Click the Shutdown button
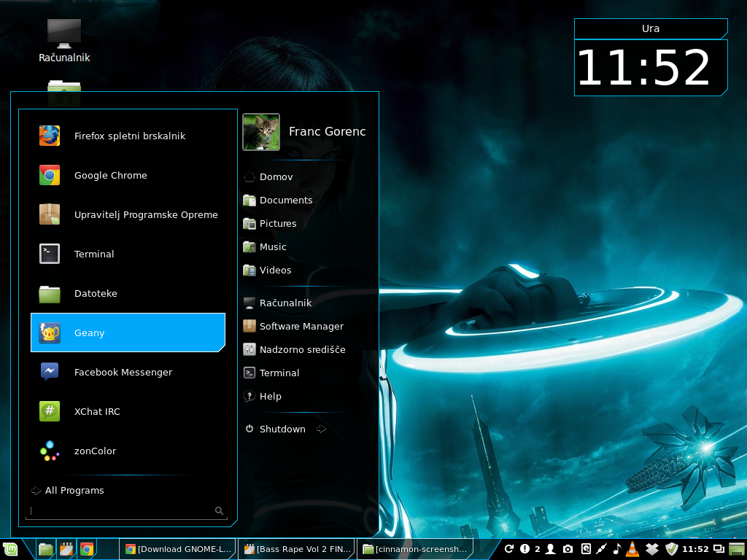 (x=275, y=429)
